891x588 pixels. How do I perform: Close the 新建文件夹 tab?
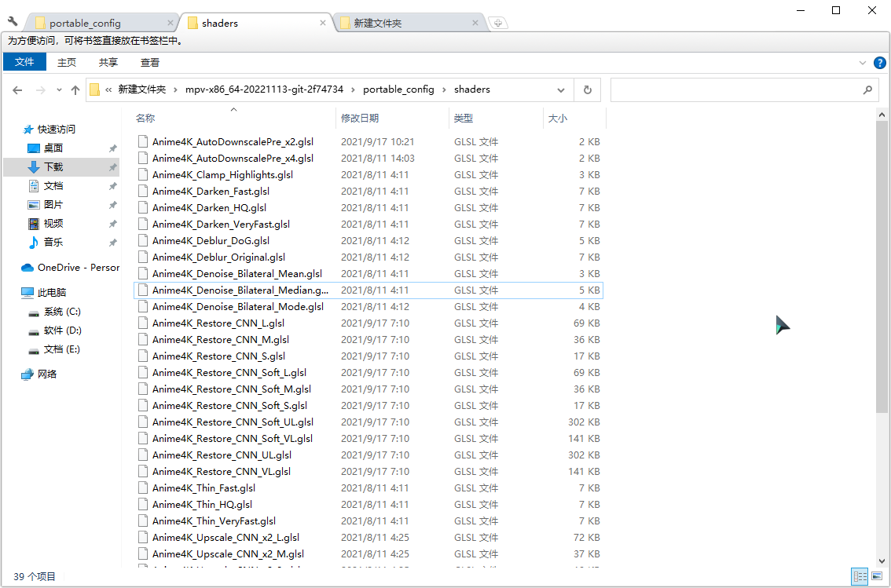[x=475, y=23]
